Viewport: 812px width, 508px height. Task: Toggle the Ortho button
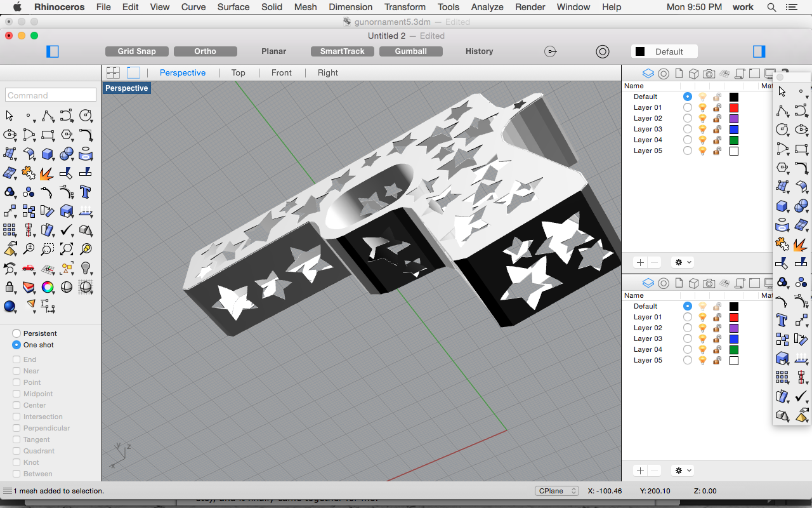point(205,51)
